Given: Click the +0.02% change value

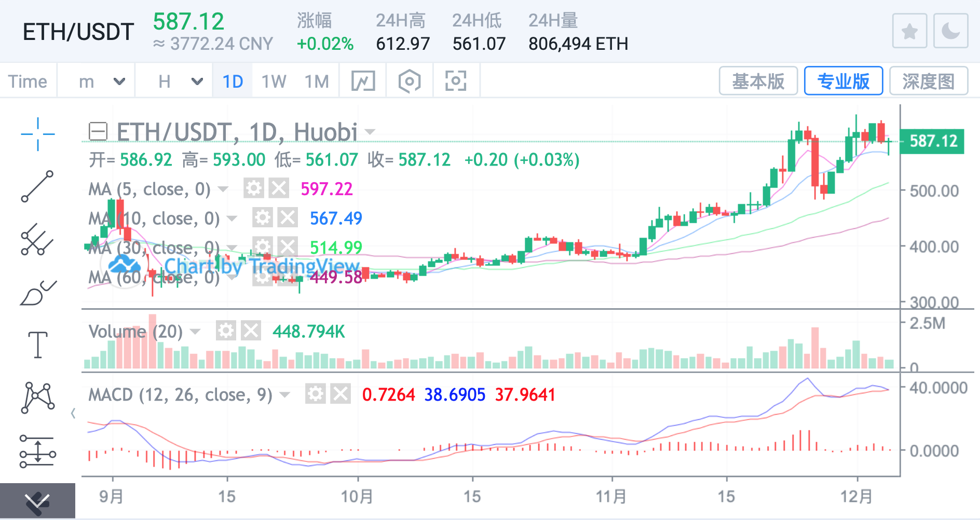Looking at the screenshot, I should click(x=325, y=44).
